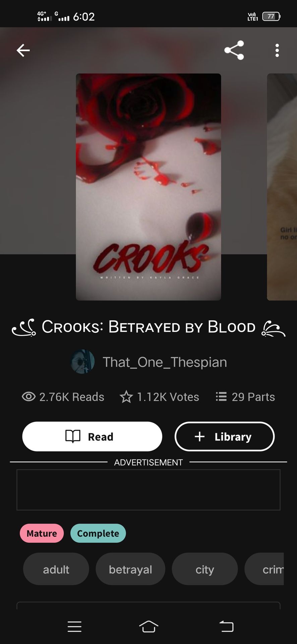Open the next story cover preview
The width and height of the screenshot is (297, 644).
point(282,187)
